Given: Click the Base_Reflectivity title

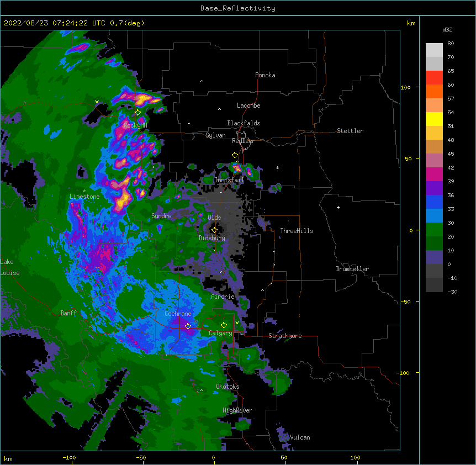Looking at the screenshot, I should click(x=238, y=8).
